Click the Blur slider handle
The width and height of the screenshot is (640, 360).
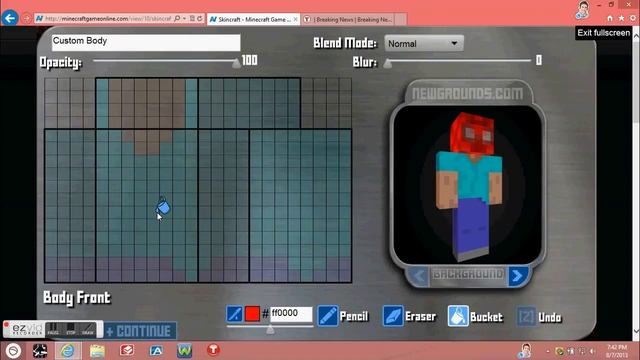tap(388, 63)
